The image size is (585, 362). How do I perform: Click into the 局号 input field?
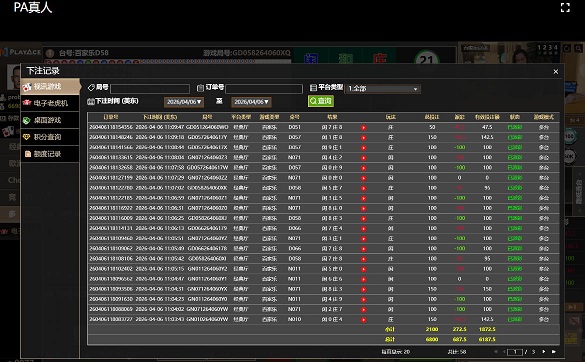point(150,89)
